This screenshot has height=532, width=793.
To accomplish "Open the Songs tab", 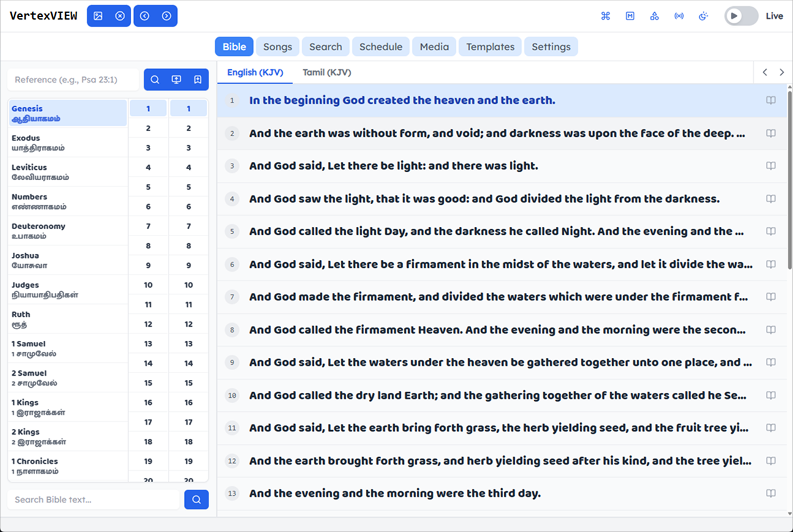I will click(278, 47).
